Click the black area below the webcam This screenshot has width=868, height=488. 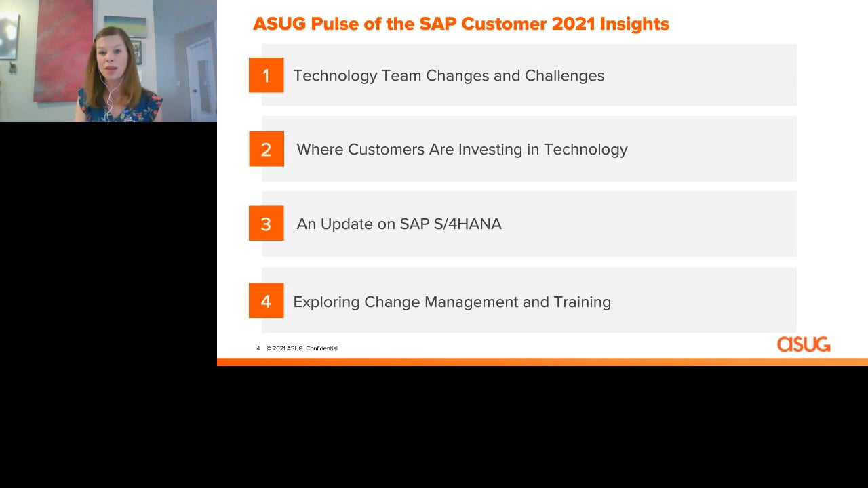click(x=108, y=305)
